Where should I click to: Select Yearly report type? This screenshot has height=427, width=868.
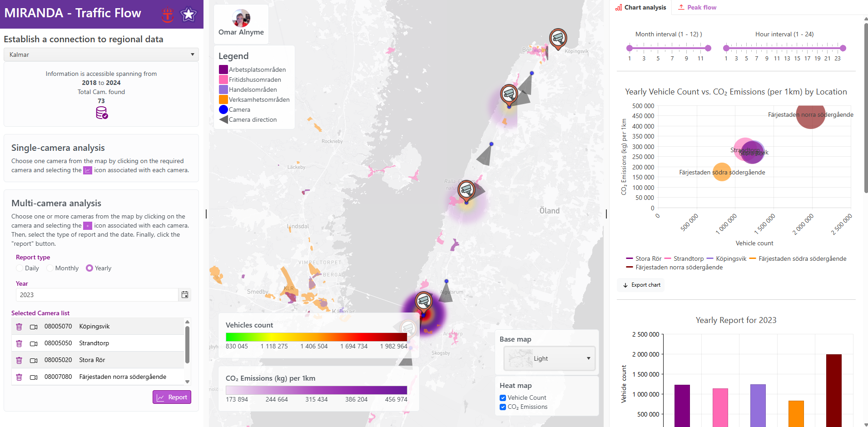coord(89,268)
